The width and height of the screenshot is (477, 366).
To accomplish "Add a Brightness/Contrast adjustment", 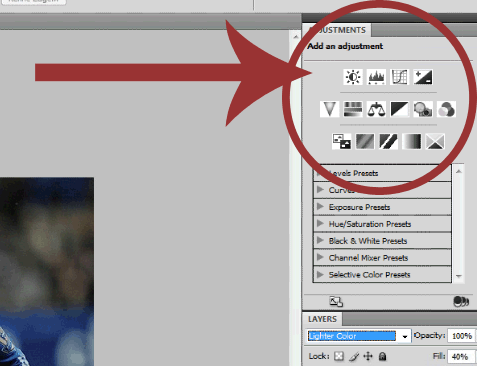I will pos(353,77).
